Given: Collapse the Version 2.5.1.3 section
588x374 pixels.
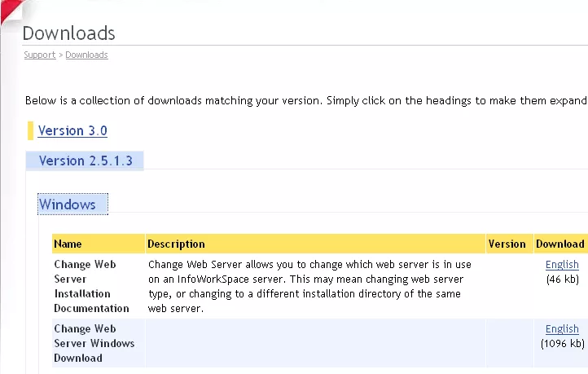Looking at the screenshot, I should (x=86, y=161).
